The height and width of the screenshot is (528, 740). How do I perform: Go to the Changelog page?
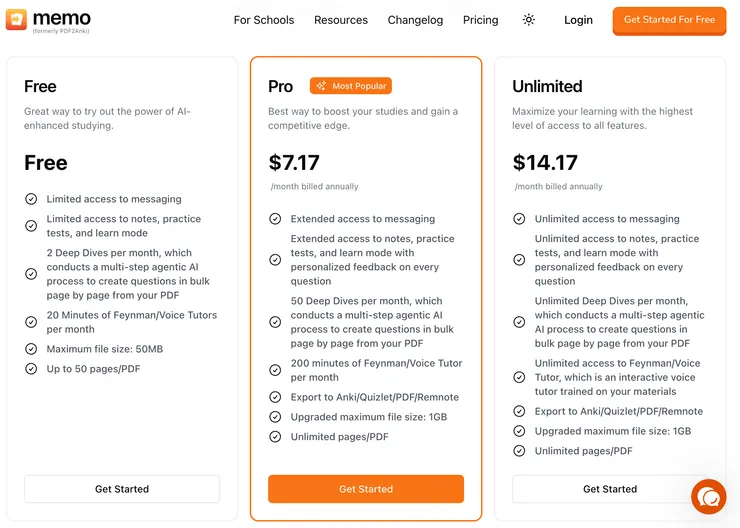(415, 20)
